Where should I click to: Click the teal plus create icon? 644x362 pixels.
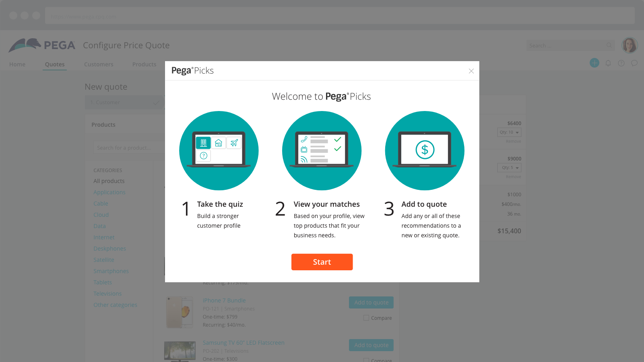(594, 63)
